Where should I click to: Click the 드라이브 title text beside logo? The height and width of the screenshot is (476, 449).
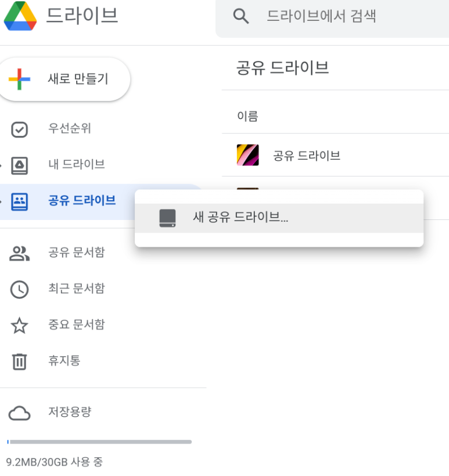[82, 16]
